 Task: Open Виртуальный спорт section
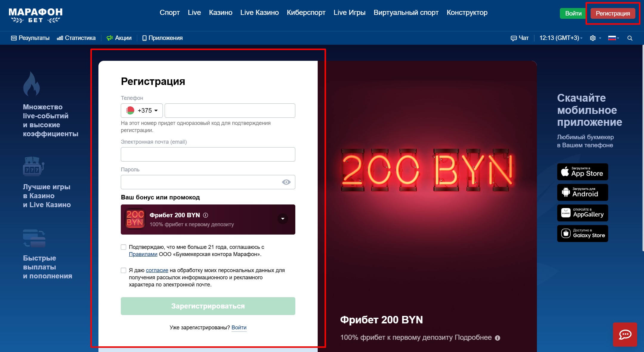point(406,13)
